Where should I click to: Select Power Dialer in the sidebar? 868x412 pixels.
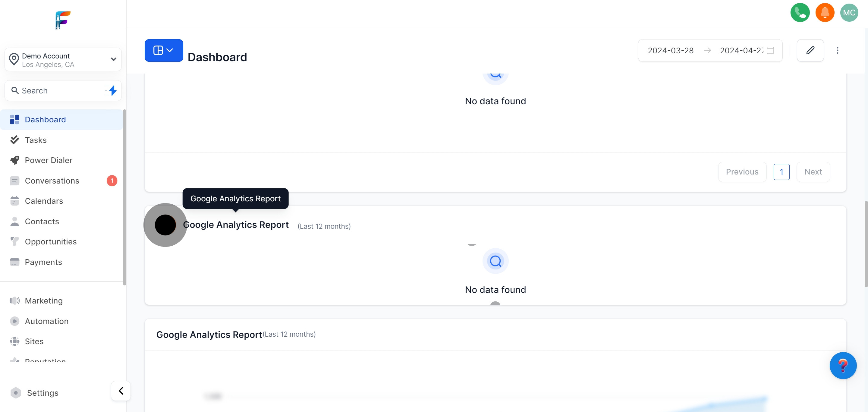tap(49, 160)
